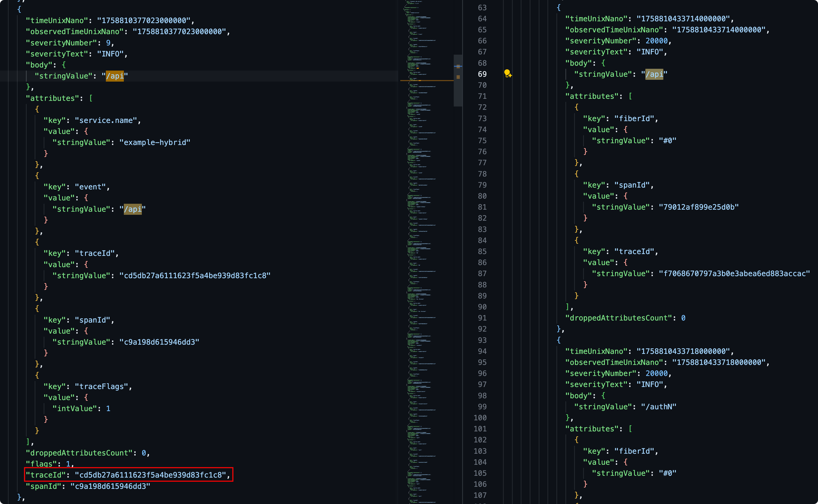
Task: Click the orange search match marker in scrollbar
Action: 458,77
